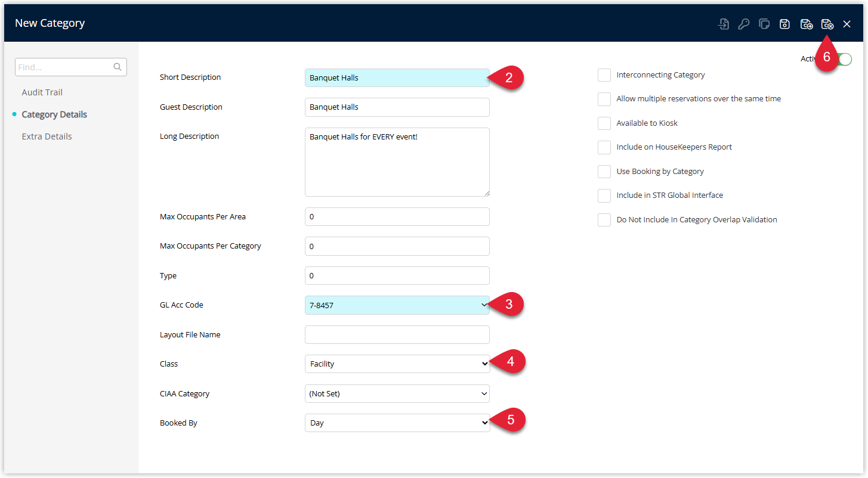Click the Find search field
The height and width of the screenshot is (478, 868).
coord(71,67)
